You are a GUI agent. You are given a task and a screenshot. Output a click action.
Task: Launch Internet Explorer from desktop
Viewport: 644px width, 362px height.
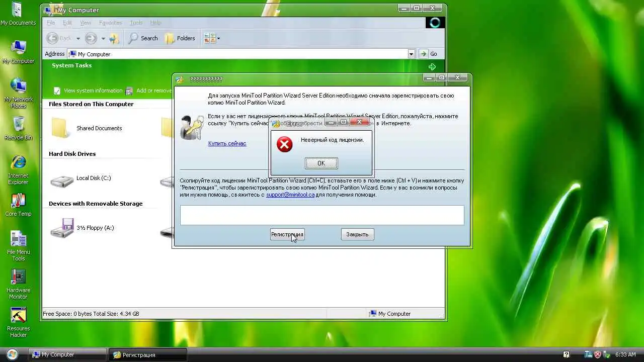(x=18, y=170)
